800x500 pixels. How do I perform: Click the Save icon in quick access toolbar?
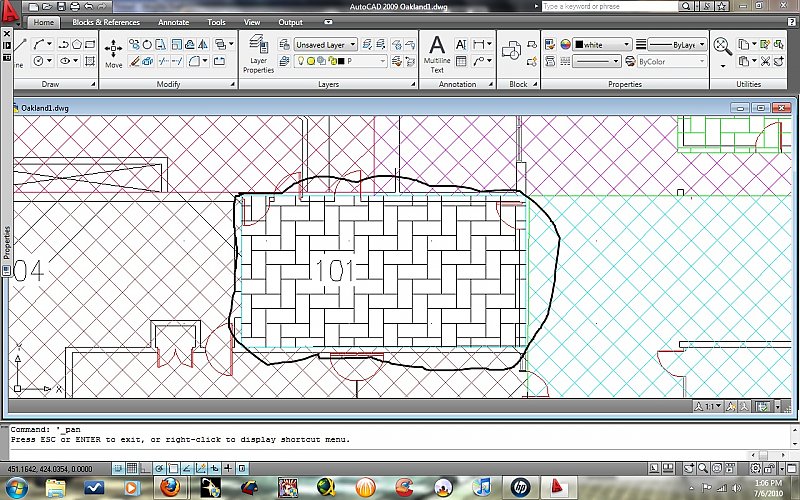tap(60, 7)
